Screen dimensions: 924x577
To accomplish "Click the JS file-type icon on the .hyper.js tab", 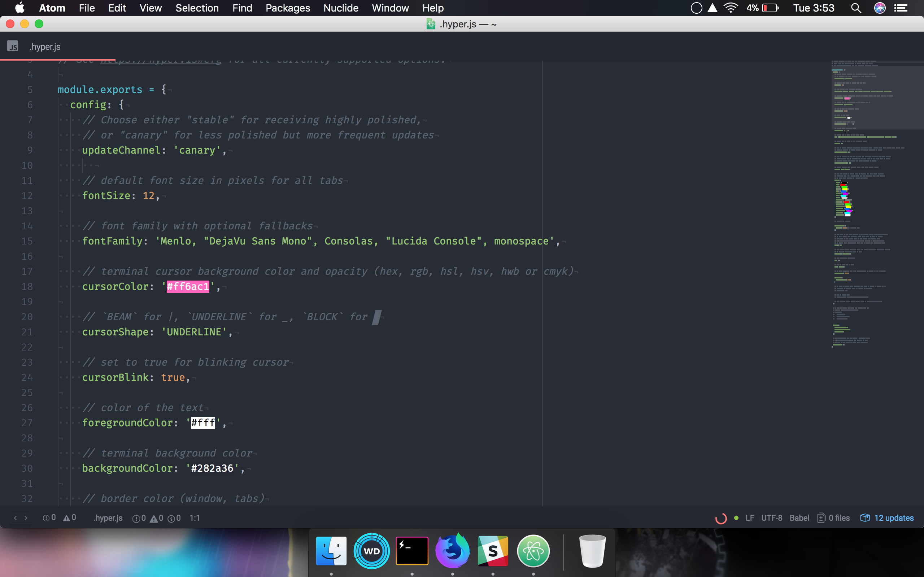I will [x=13, y=46].
